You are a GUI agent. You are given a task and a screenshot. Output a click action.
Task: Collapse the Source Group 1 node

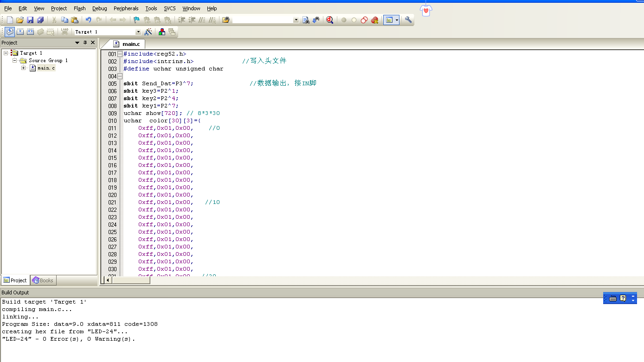[x=15, y=60]
